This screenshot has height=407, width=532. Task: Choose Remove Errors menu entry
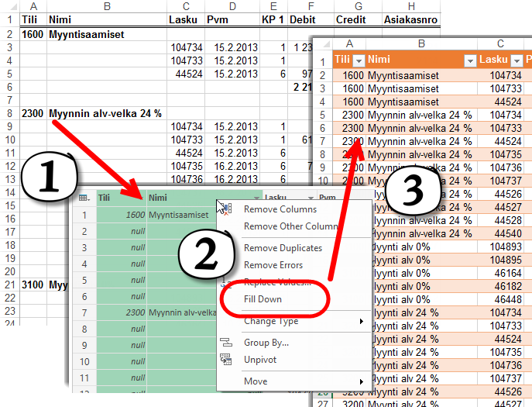pyautogui.click(x=273, y=265)
